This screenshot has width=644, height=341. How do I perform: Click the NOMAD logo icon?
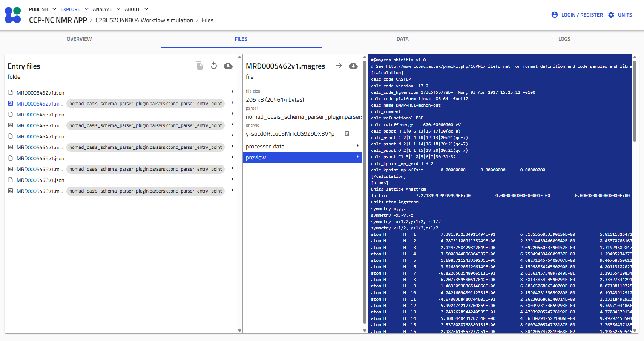coord(13,15)
